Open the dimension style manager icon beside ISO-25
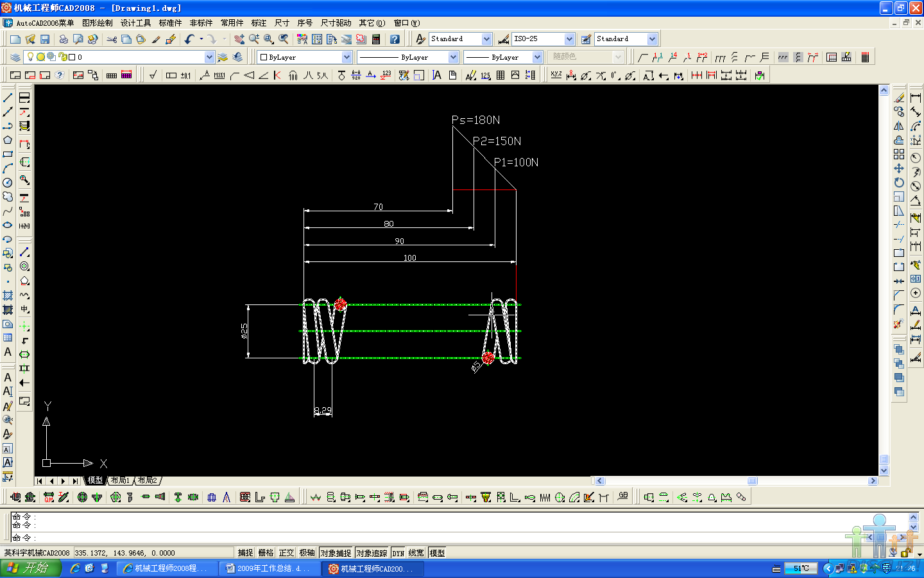Screen dimensions: 924x578 click(504, 39)
